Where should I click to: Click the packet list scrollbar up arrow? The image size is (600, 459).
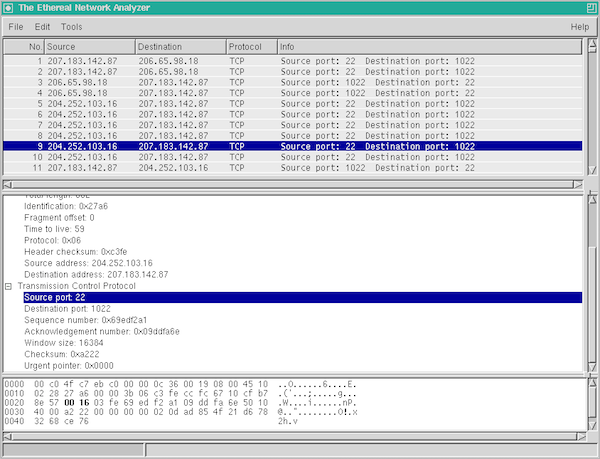tap(592, 43)
